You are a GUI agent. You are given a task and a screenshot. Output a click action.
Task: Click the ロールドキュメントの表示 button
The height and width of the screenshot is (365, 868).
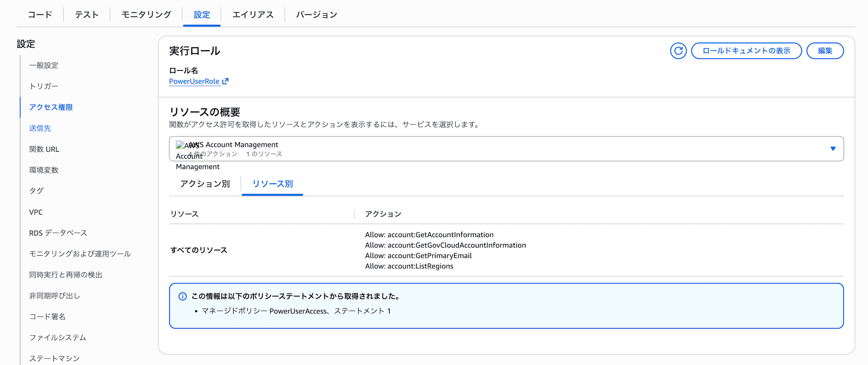pos(746,51)
